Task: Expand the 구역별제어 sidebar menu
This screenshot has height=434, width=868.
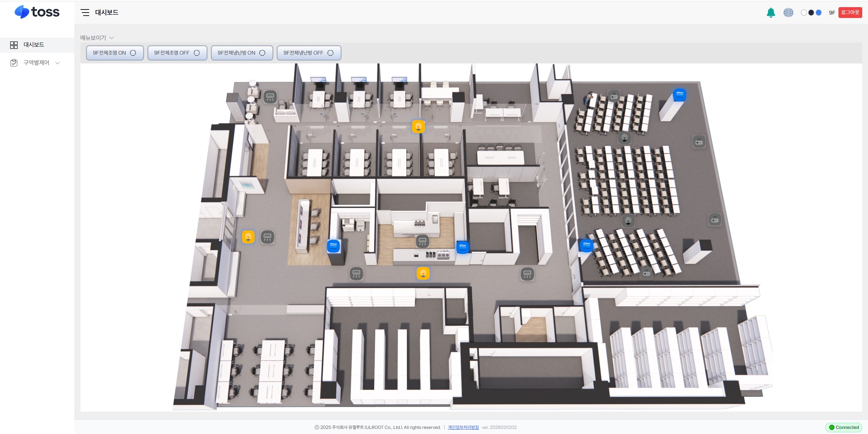Action: [37, 63]
